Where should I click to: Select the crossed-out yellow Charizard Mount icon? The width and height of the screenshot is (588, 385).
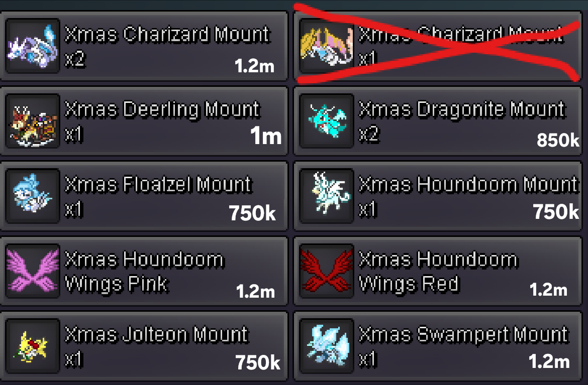click(327, 46)
